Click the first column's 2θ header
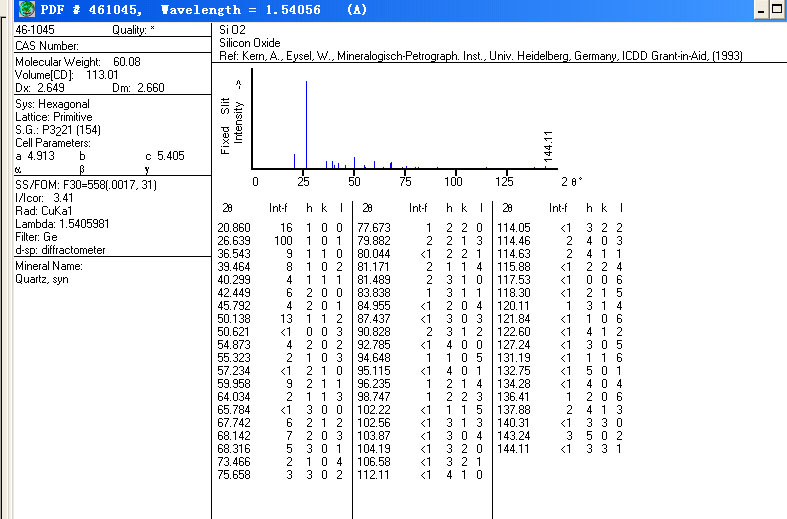This screenshot has height=519, width=787. 227,208
